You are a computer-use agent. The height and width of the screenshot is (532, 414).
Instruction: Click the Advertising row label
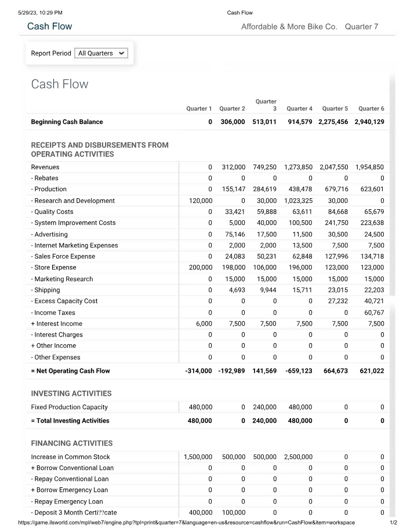(49, 234)
